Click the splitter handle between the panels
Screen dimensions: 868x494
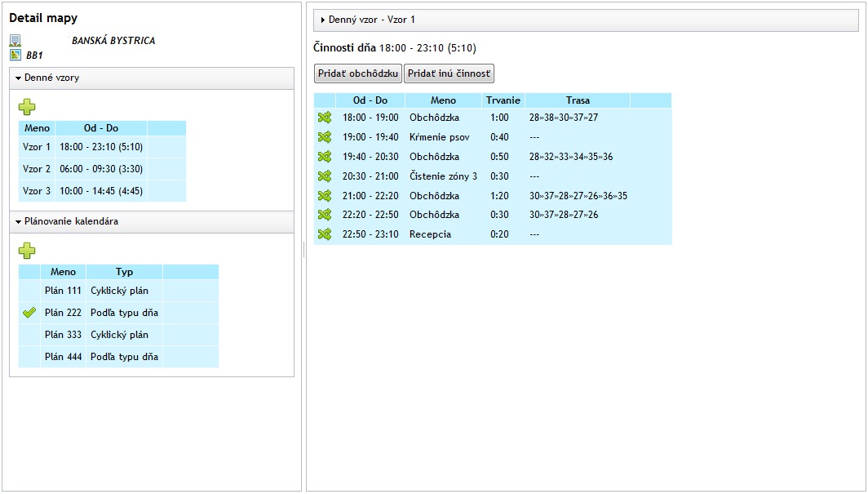click(x=303, y=248)
